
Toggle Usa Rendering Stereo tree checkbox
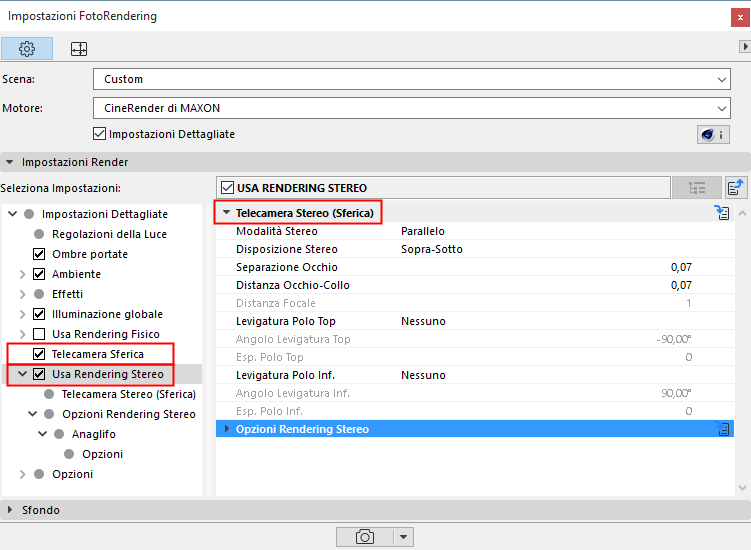pos(39,374)
